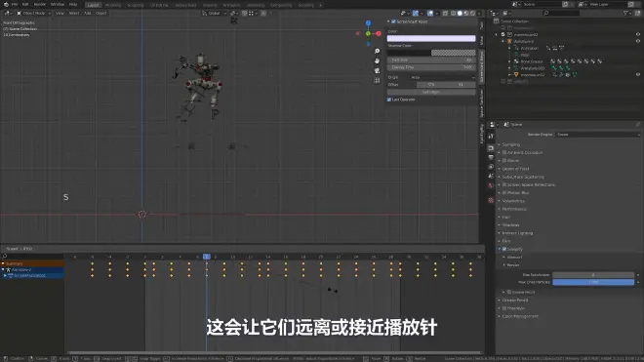
Task: Open the Output properties tab icon
Action: (x=491, y=157)
